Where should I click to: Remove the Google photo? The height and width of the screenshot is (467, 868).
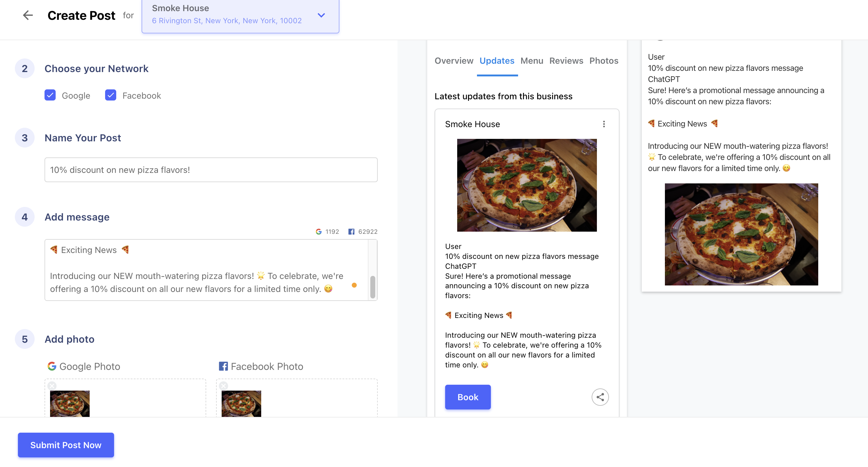coord(52,385)
